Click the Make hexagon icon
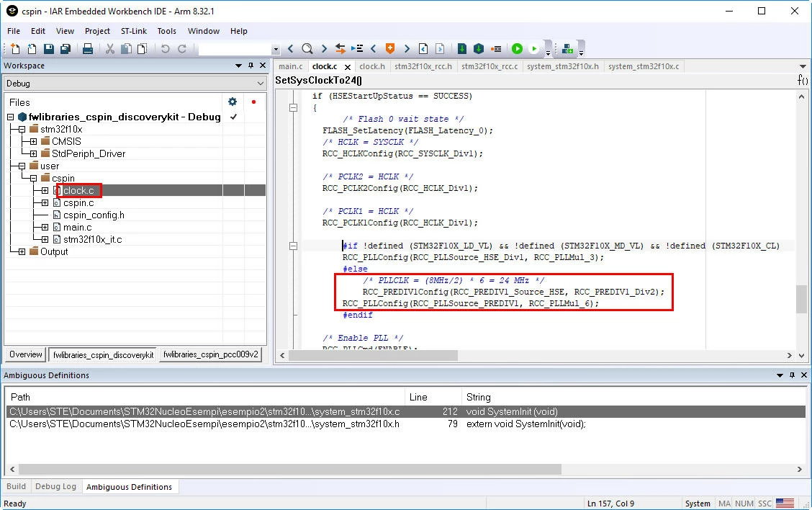Image resolution: width=812 pixels, height=510 pixels. point(479,49)
